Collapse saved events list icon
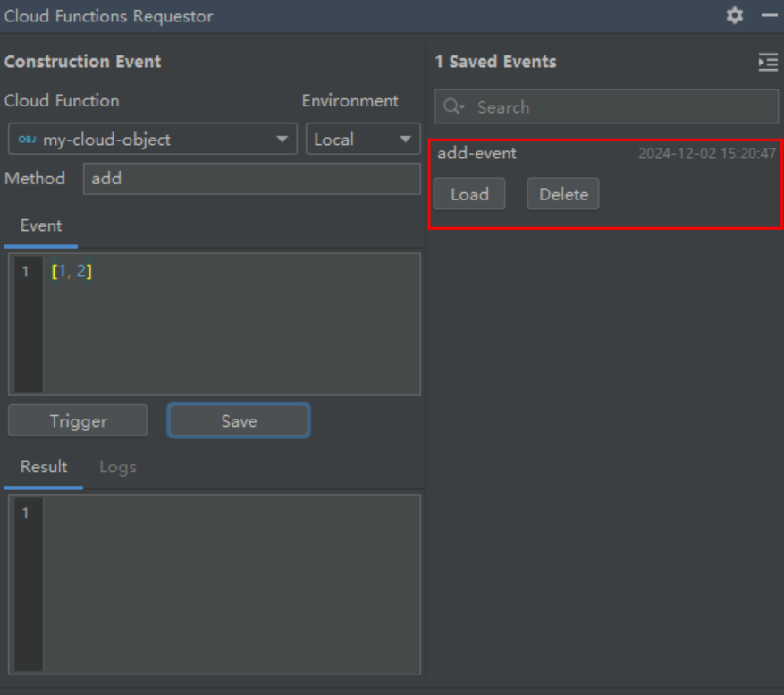Image resolution: width=784 pixels, height=695 pixels. [768, 62]
